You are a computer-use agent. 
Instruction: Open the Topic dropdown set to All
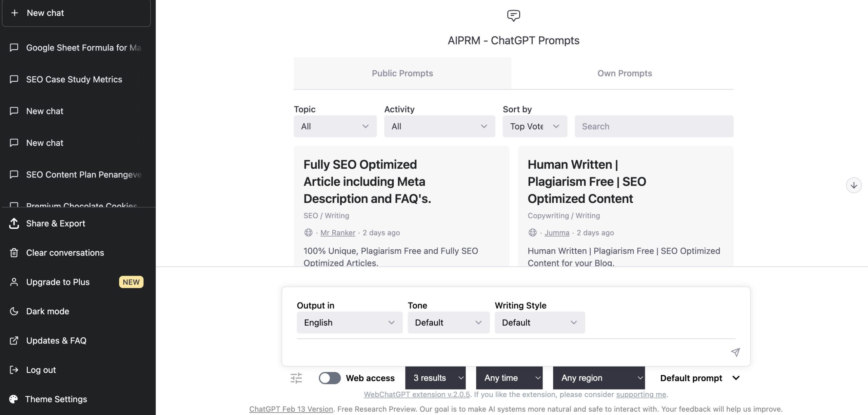[335, 126]
